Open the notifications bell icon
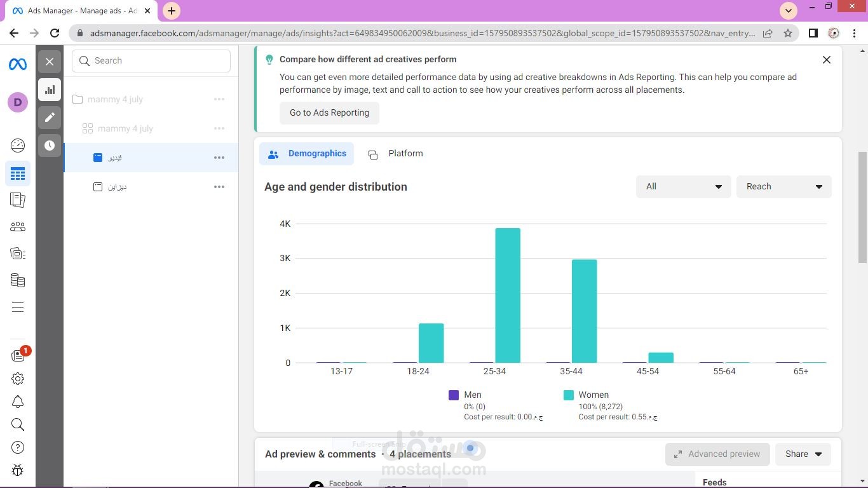Viewport: 868px width, 488px height. (18, 402)
